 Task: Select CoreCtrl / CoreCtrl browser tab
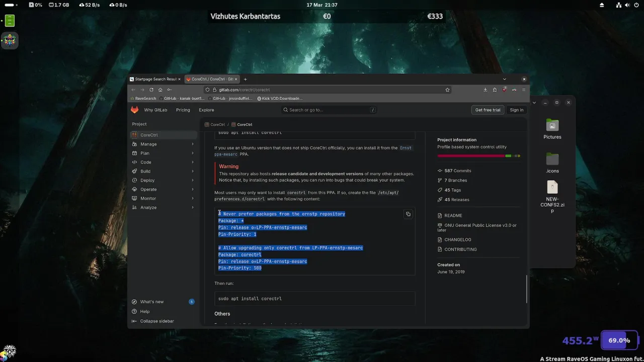(x=212, y=79)
